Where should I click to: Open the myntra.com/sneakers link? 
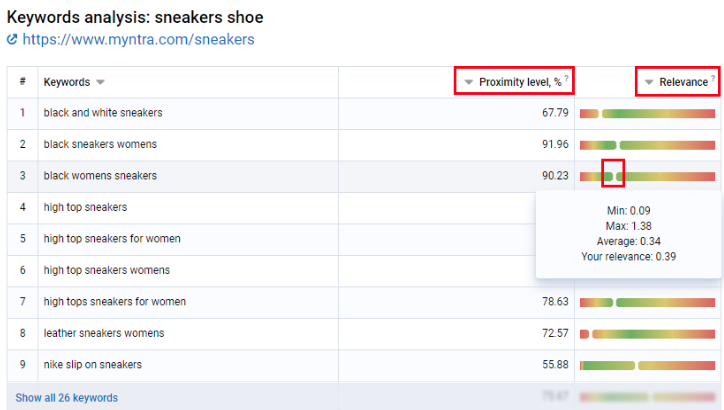click(138, 40)
